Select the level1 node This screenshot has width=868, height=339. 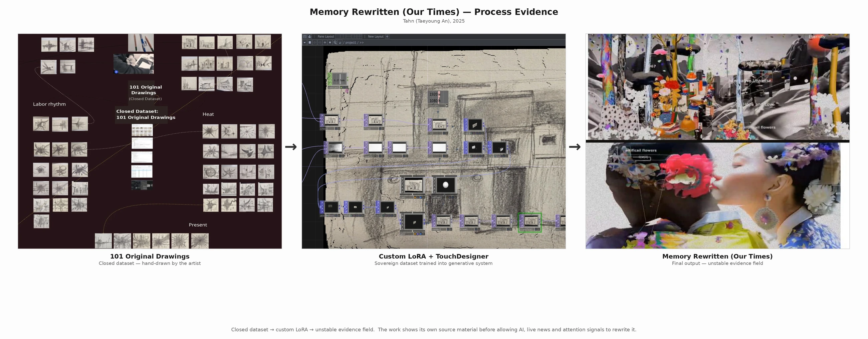click(374, 149)
